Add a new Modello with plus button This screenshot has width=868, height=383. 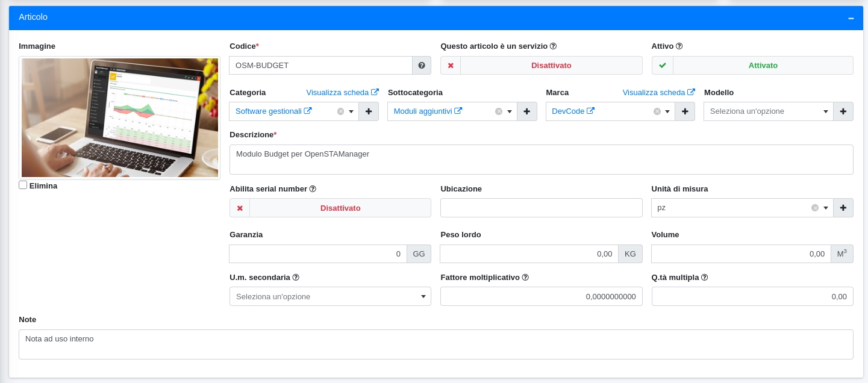click(x=843, y=111)
